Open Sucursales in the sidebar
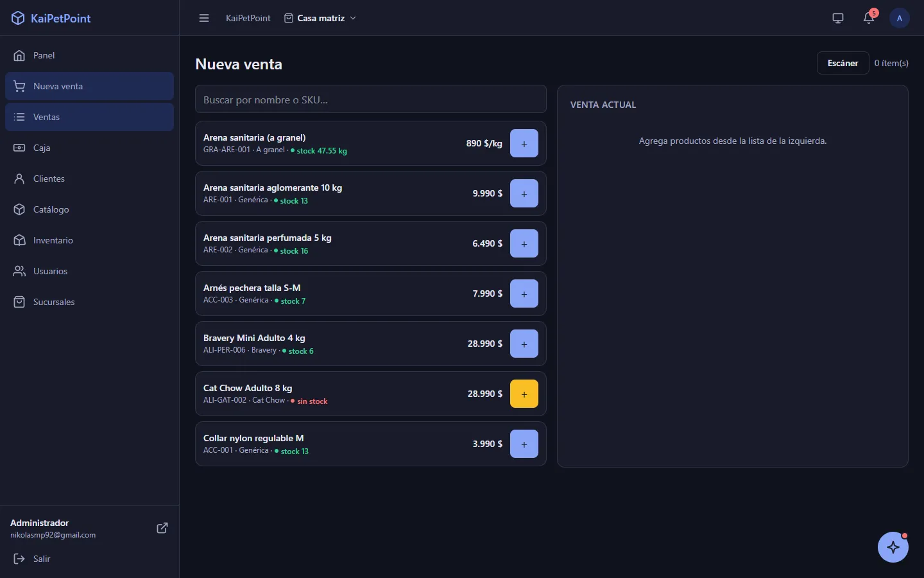This screenshot has height=578, width=924. coord(89,302)
